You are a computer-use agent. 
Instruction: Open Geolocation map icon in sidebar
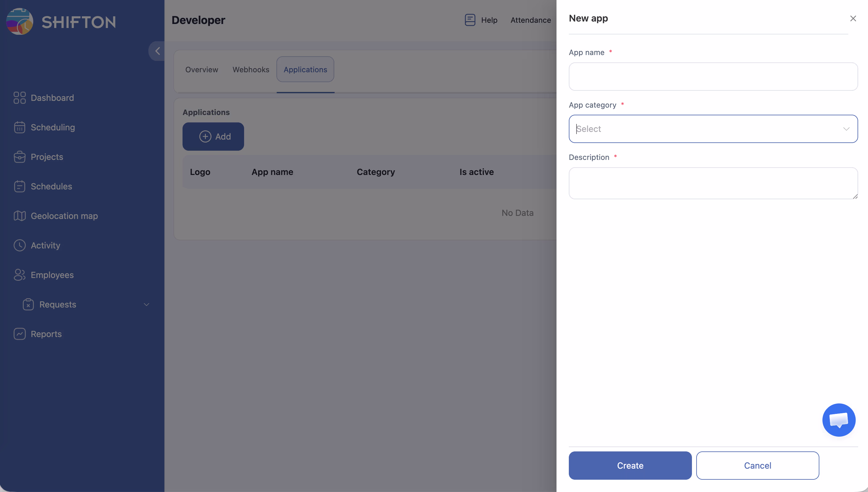(20, 216)
